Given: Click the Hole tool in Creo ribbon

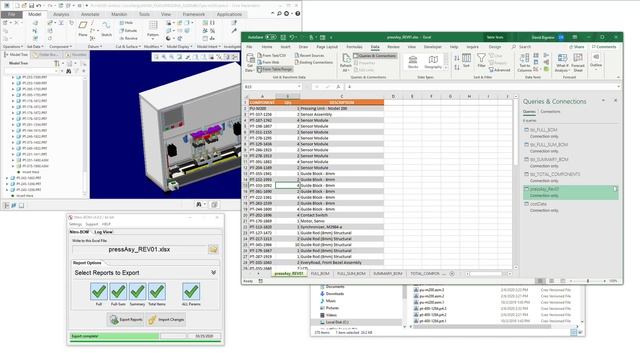Looking at the screenshot, I should [x=126, y=23].
